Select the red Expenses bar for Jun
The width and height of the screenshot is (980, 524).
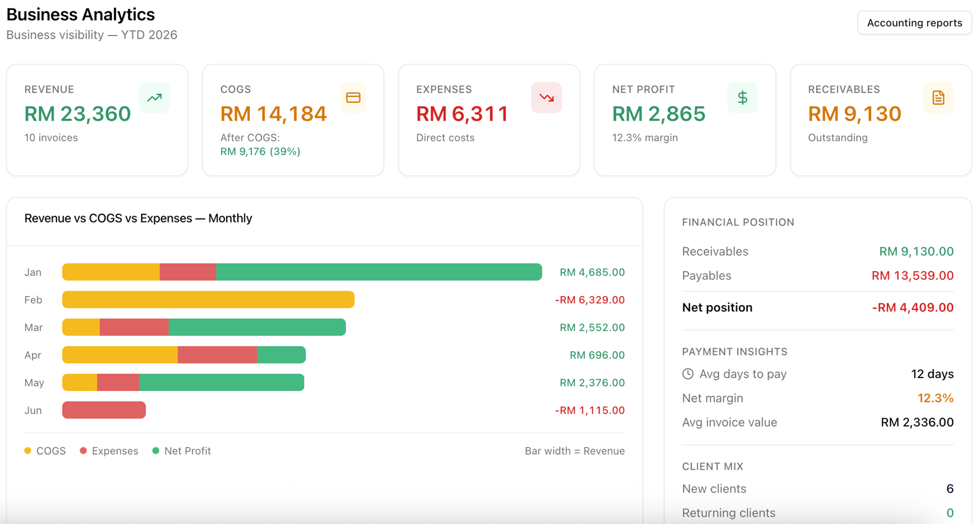[x=104, y=410]
